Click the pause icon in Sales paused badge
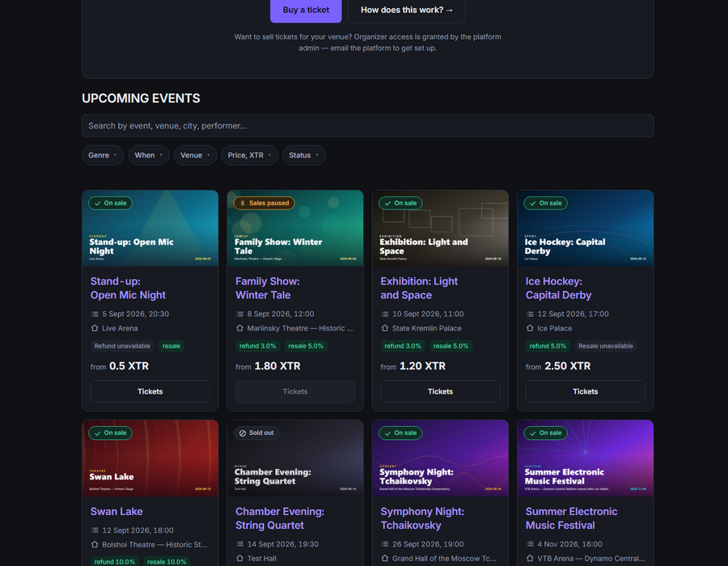Viewport: 728px width, 566px height. click(x=243, y=203)
